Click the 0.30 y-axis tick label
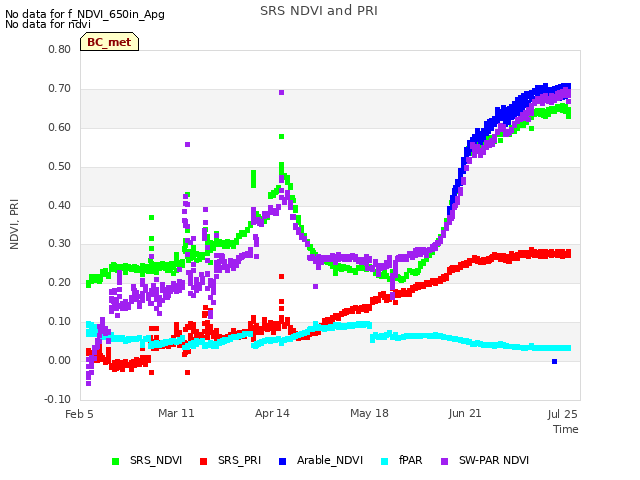Viewport: 640px width, 480px height. point(60,244)
